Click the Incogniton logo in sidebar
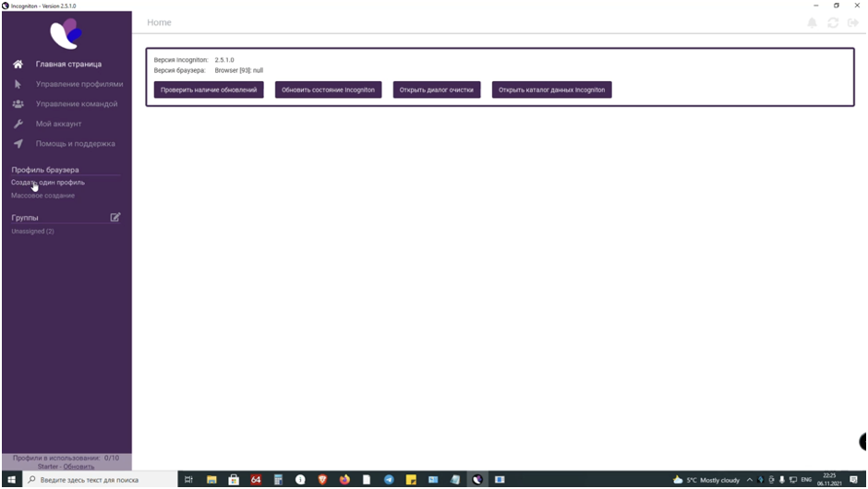The width and height of the screenshot is (868, 489). (x=66, y=34)
